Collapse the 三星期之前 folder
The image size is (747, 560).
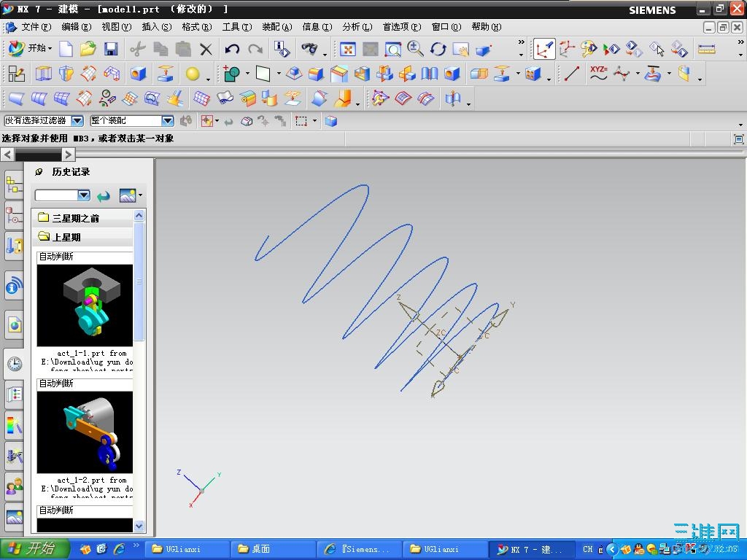click(84, 218)
